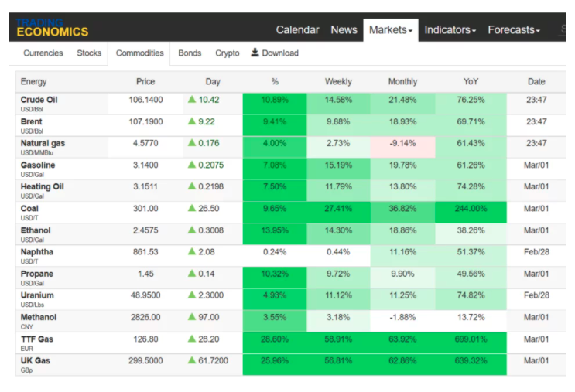Expand the Forecasts dropdown menu

pos(513,30)
